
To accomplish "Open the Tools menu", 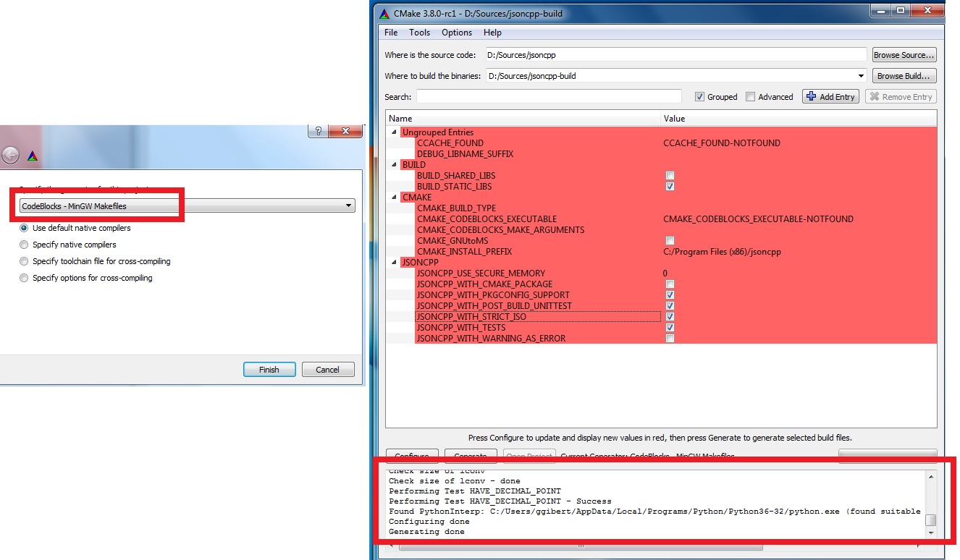I will 419,33.
